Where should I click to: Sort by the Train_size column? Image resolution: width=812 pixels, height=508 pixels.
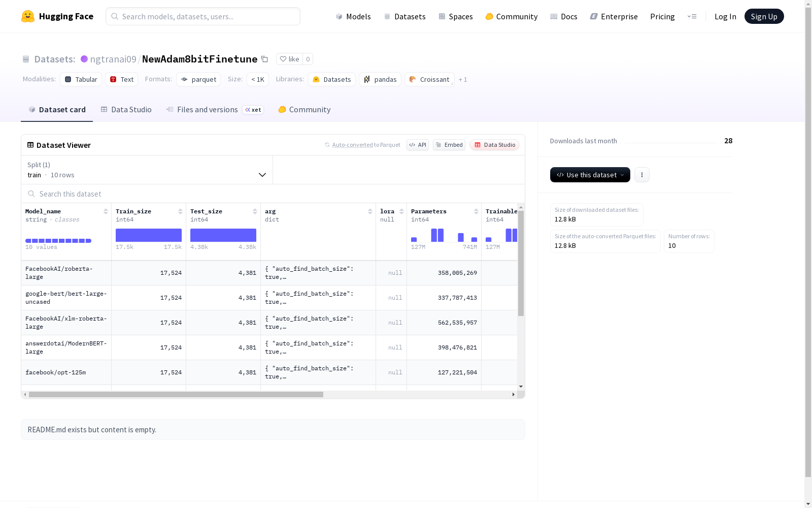point(180,211)
